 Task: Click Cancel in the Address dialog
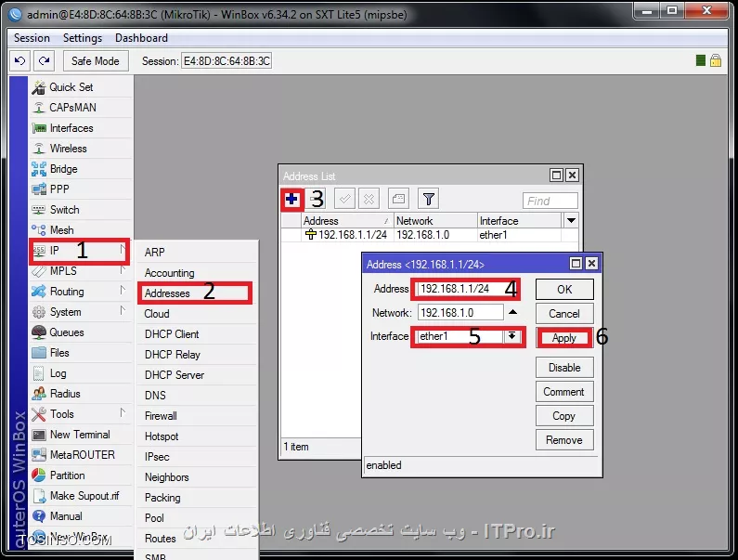tap(564, 314)
